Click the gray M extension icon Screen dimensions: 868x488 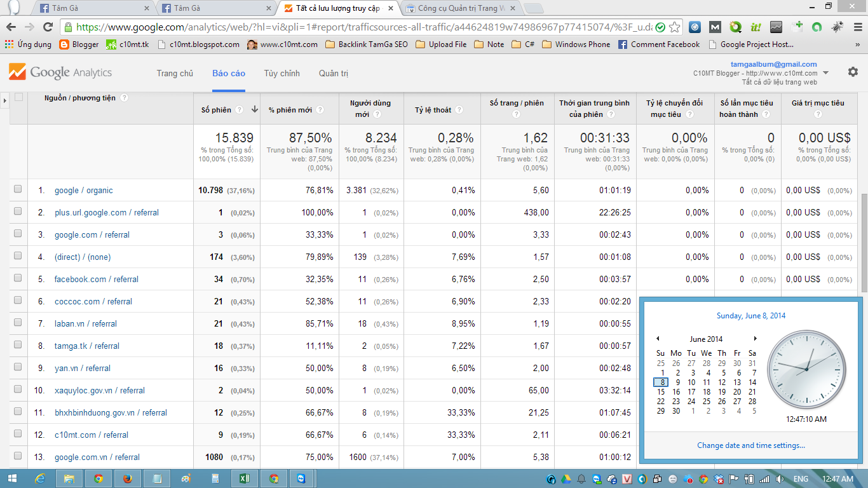715,27
